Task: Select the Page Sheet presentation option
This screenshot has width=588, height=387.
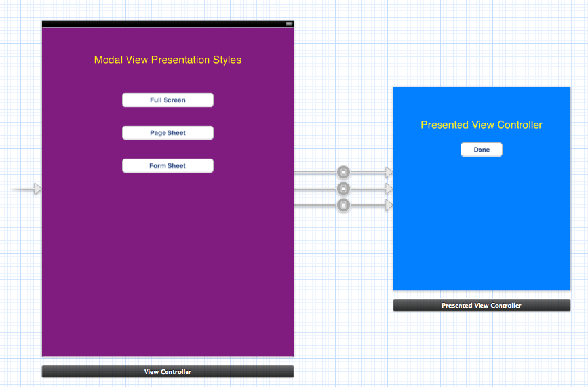Action: (x=168, y=132)
